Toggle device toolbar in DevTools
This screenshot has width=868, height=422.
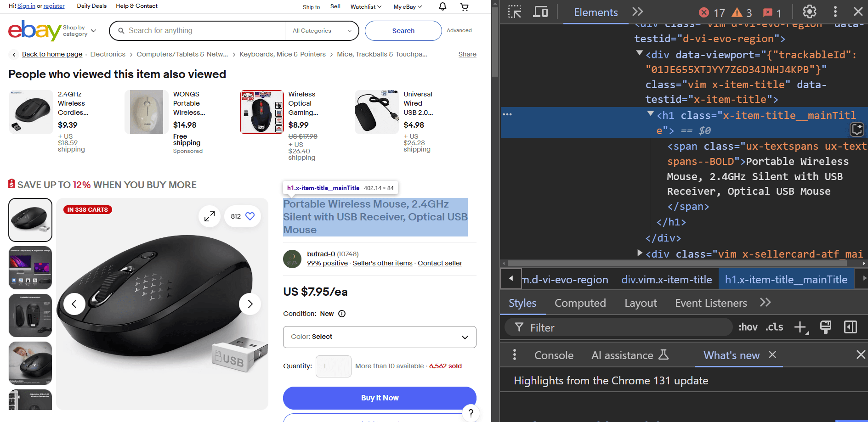coord(540,12)
